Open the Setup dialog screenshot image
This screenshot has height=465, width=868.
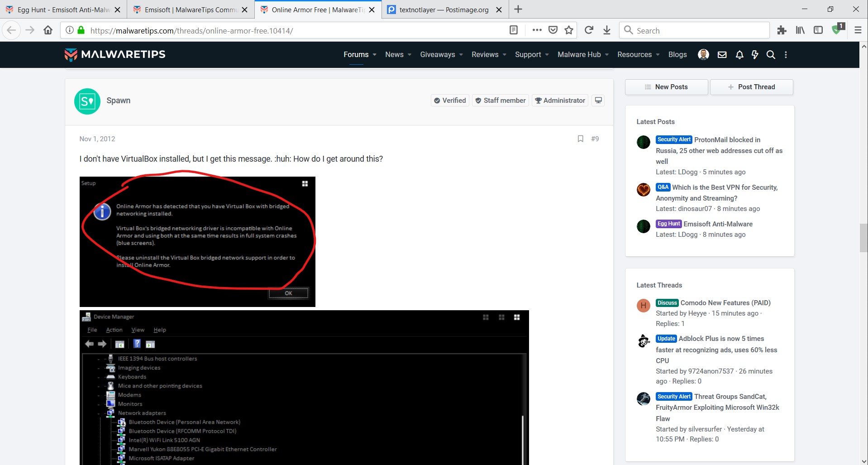[x=197, y=242]
